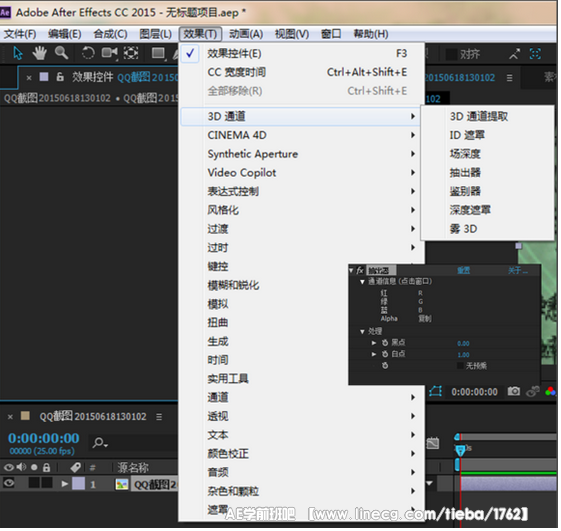This screenshot has height=531, width=561.
Task: Click the video eye column header icon
Action: pos(9,468)
